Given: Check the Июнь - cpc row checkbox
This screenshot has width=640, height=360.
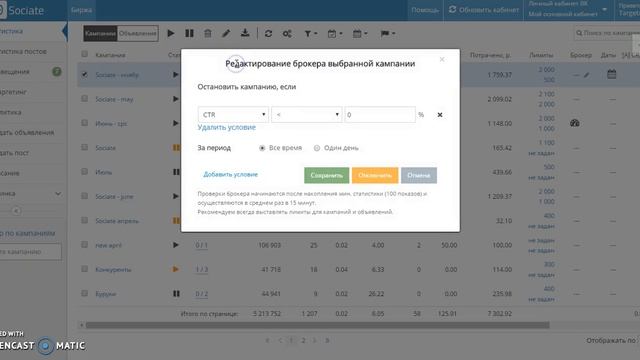Looking at the screenshot, I should click(x=84, y=123).
